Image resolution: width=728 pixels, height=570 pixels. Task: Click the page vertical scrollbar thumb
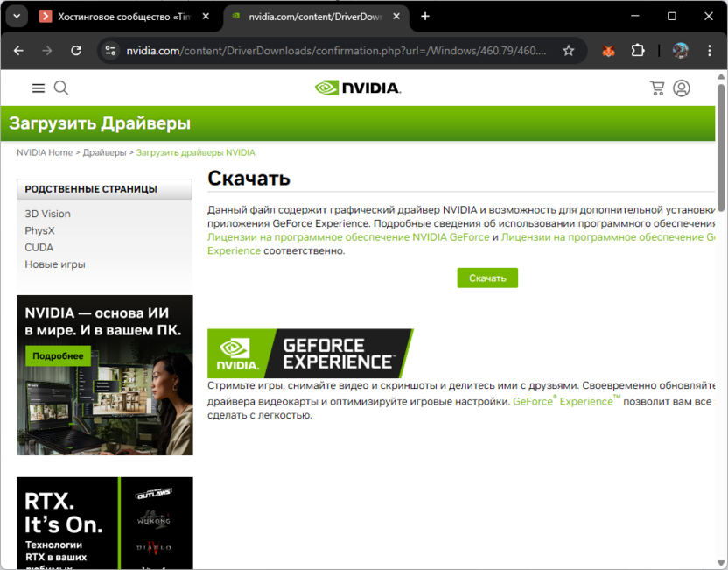(x=721, y=148)
